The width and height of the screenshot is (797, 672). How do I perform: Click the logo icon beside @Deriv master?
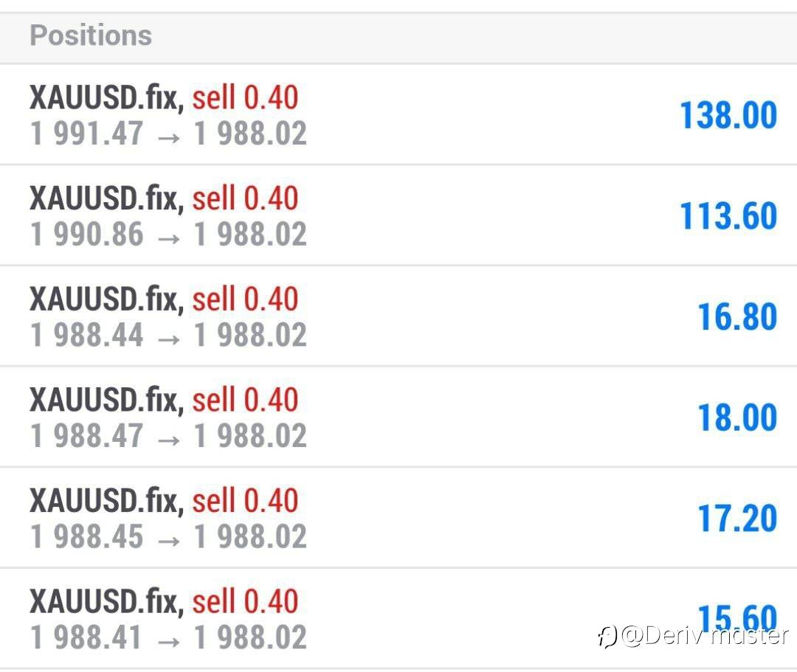(x=607, y=636)
